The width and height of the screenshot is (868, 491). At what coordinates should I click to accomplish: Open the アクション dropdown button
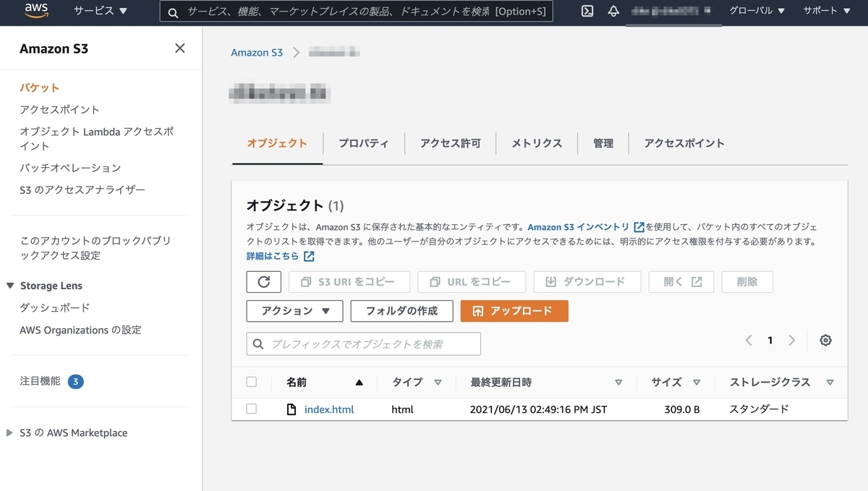pos(295,311)
